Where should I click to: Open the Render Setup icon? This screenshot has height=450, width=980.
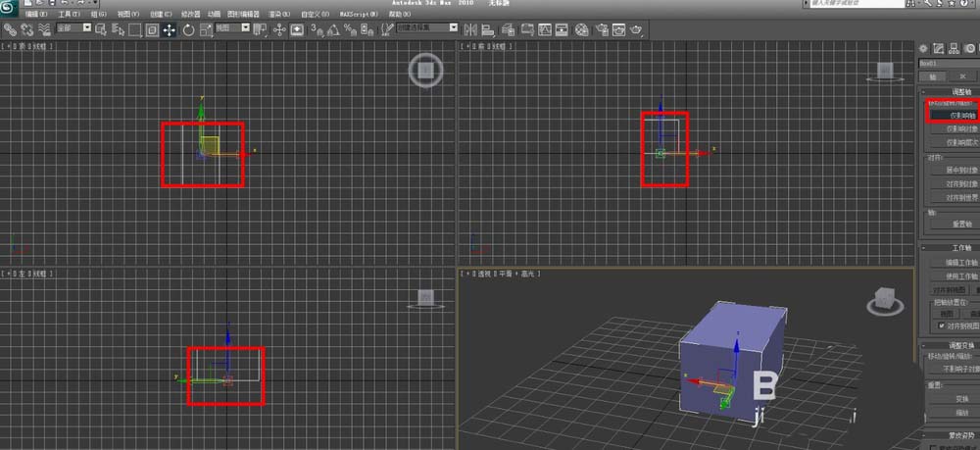[602, 29]
